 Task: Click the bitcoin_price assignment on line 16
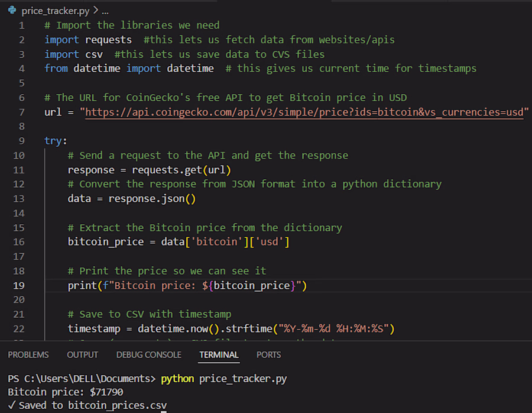[179, 242]
